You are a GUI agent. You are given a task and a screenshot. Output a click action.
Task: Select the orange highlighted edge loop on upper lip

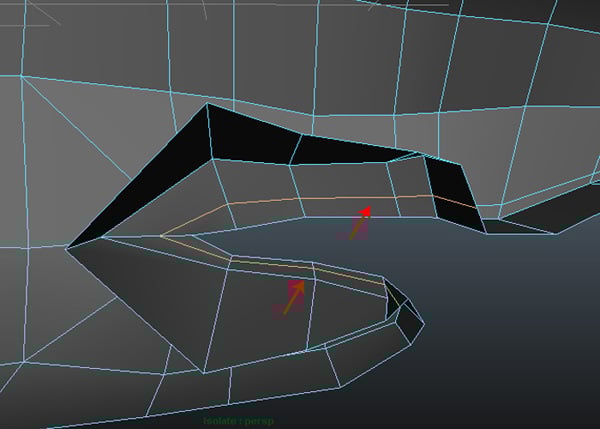[318, 198]
